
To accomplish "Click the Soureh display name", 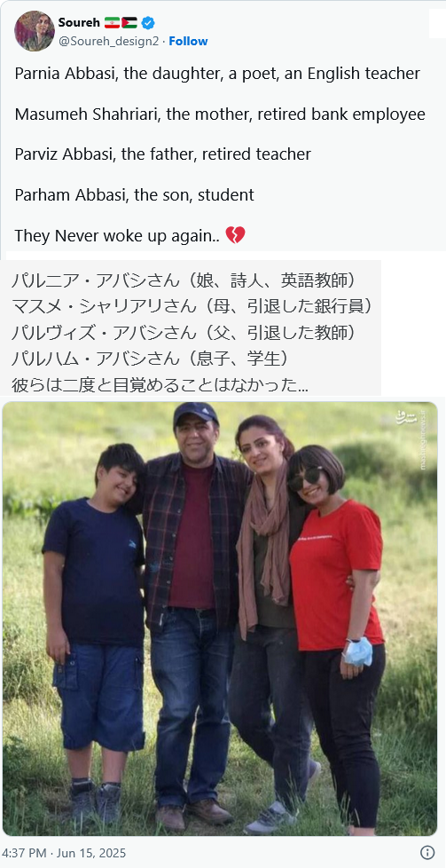I will point(79,23).
